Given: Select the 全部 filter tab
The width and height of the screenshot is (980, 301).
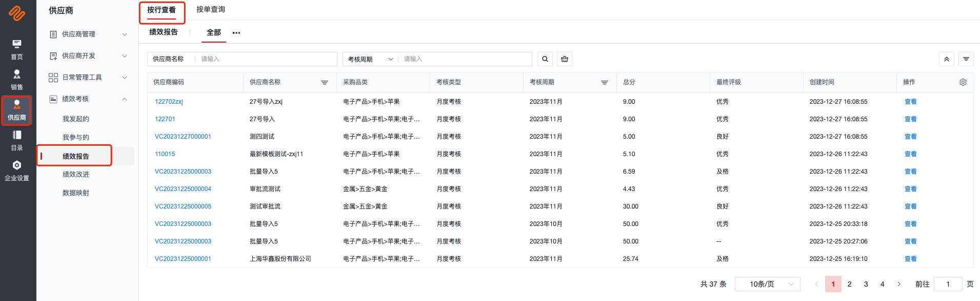Looking at the screenshot, I should (x=214, y=32).
